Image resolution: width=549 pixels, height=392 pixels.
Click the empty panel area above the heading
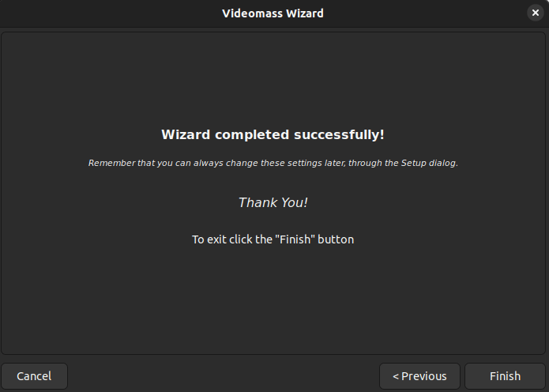tap(273, 79)
